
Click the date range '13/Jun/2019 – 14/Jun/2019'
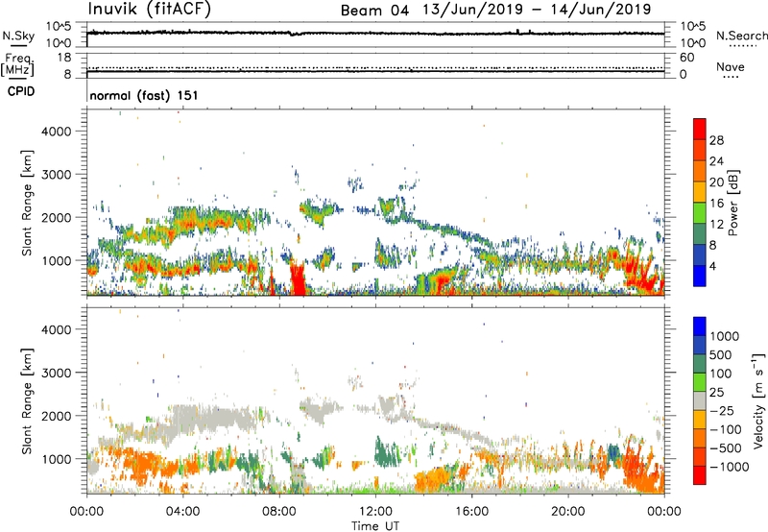(x=537, y=10)
